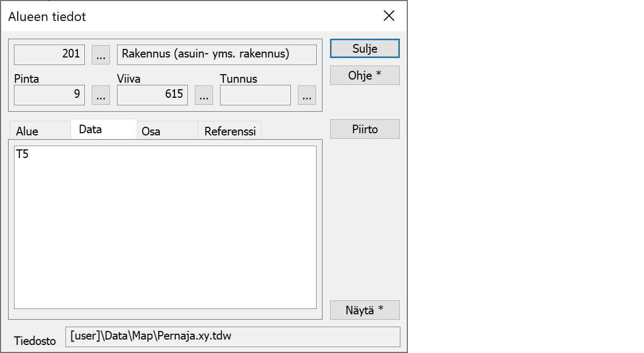The width and height of the screenshot is (644, 353).
Task: Click the Viiva field showing 615
Action: tap(152, 95)
